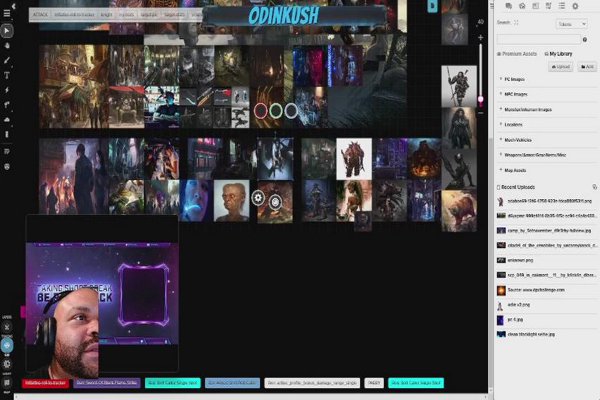Click the purple macro button in bottom bar
This screenshot has height=400, width=600.
(107, 383)
